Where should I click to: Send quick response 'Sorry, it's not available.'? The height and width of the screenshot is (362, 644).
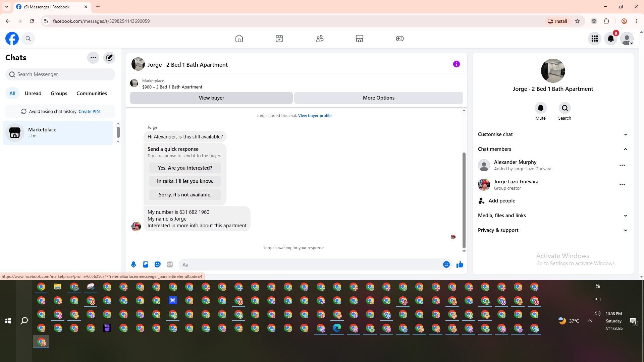click(x=185, y=195)
